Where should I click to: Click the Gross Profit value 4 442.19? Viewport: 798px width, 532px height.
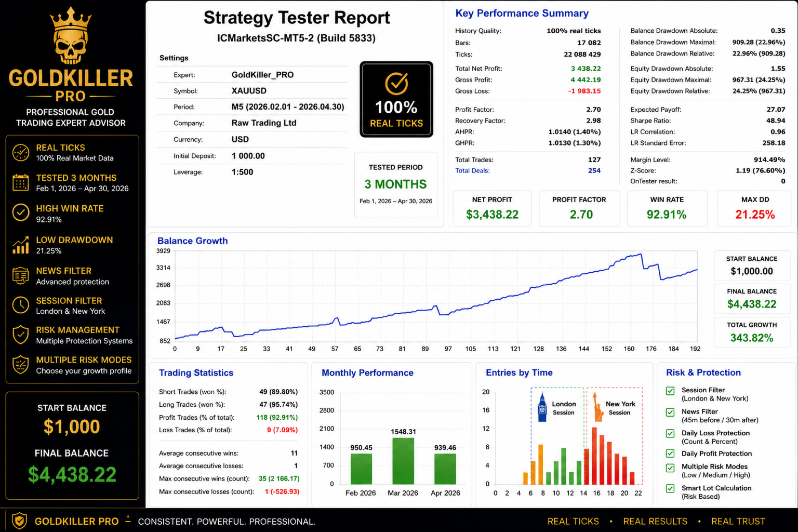click(x=586, y=80)
